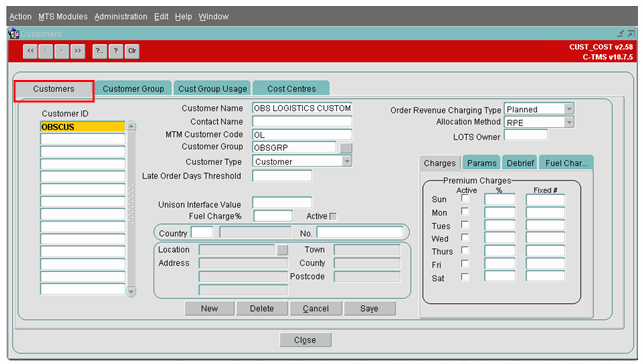Enable Tues premium charge Active checkbox
The width and height of the screenshot is (643, 364).
465,225
